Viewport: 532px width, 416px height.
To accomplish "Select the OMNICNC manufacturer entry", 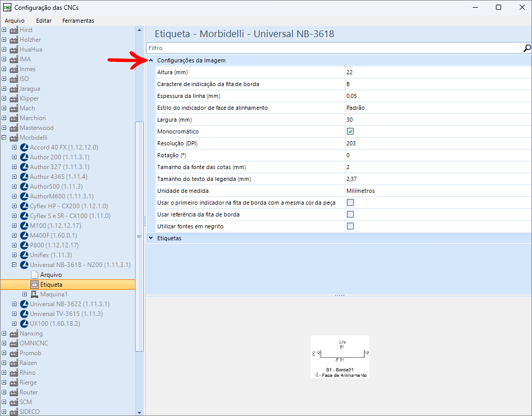I will pyautogui.click(x=34, y=343).
